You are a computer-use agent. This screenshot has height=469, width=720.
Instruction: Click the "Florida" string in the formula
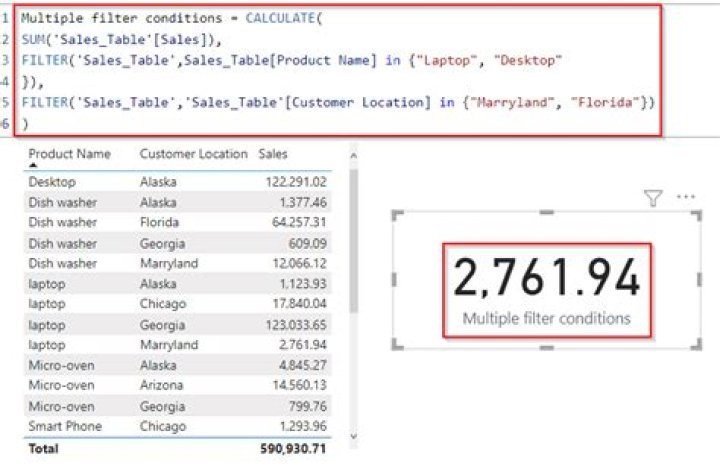pyautogui.click(x=605, y=102)
